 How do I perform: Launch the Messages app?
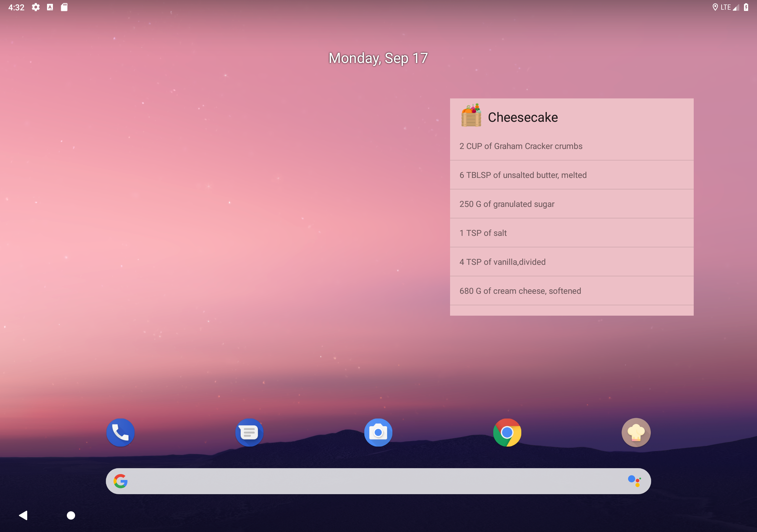(x=249, y=432)
